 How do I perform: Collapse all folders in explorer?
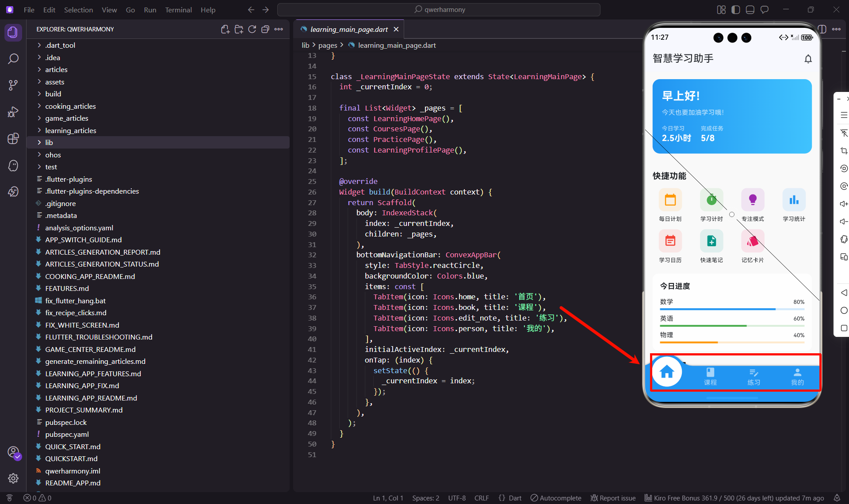pyautogui.click(x=265, y=29)
